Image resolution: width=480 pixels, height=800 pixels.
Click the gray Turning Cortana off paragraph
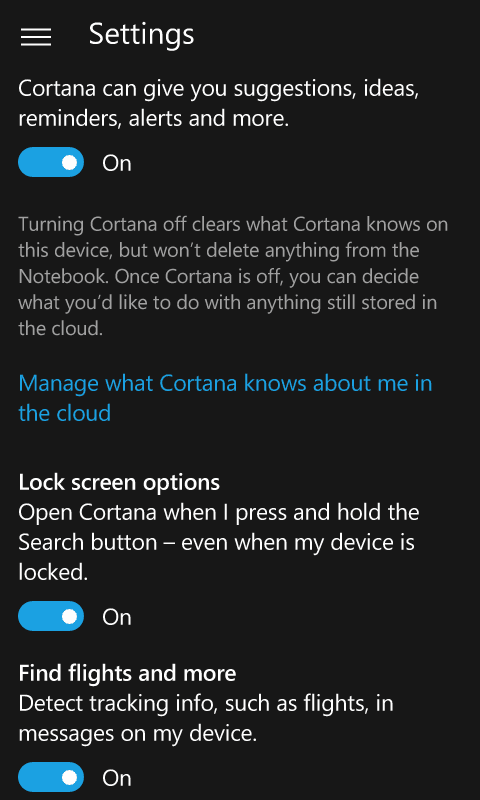233,276
